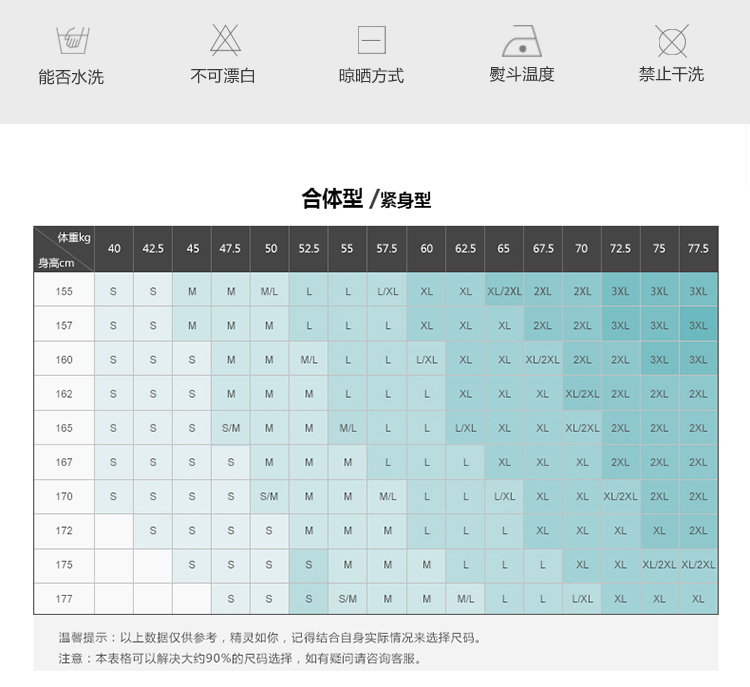Click the L/XL cell in row 165

click(465, 428)
